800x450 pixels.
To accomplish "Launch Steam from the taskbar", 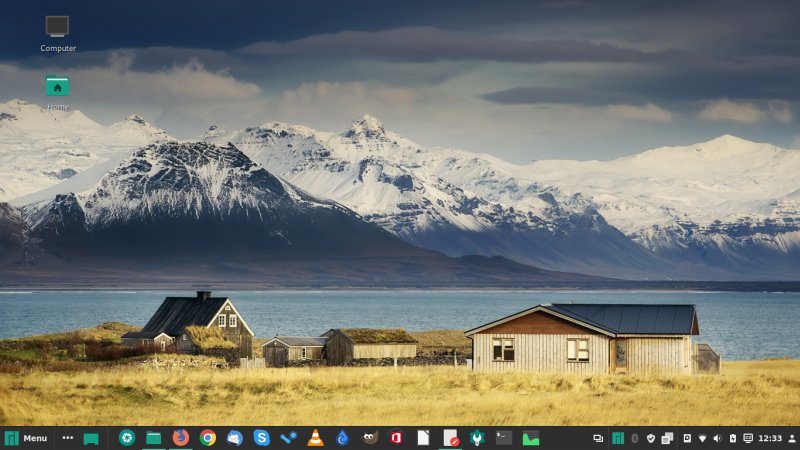I will [x=288, y=438].
